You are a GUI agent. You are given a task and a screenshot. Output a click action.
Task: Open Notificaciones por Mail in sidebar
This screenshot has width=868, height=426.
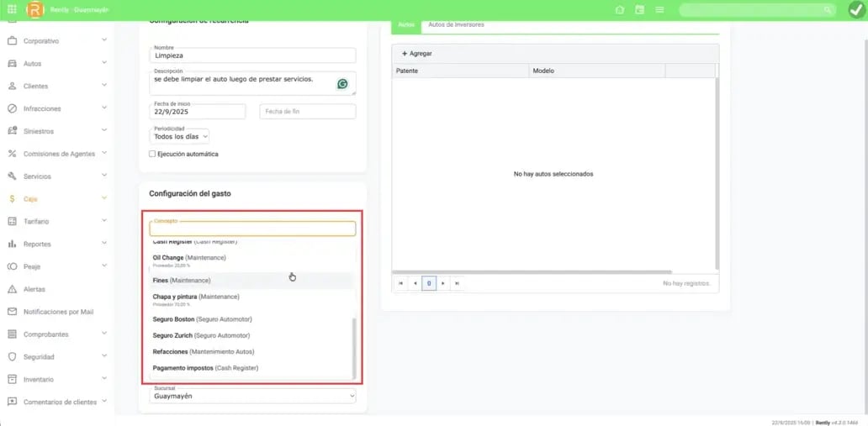click(x=58, y=312)
